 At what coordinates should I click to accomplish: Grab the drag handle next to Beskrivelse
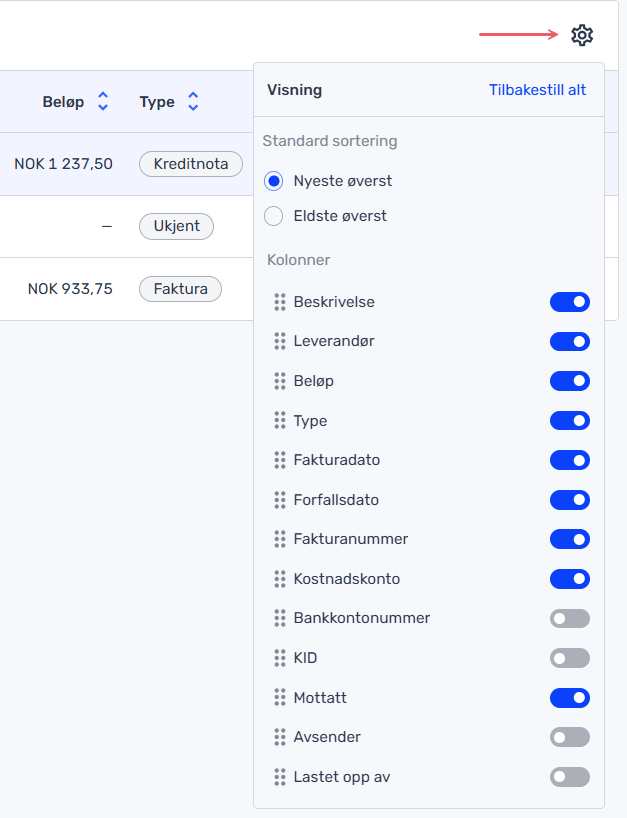[x=280, y=302]
